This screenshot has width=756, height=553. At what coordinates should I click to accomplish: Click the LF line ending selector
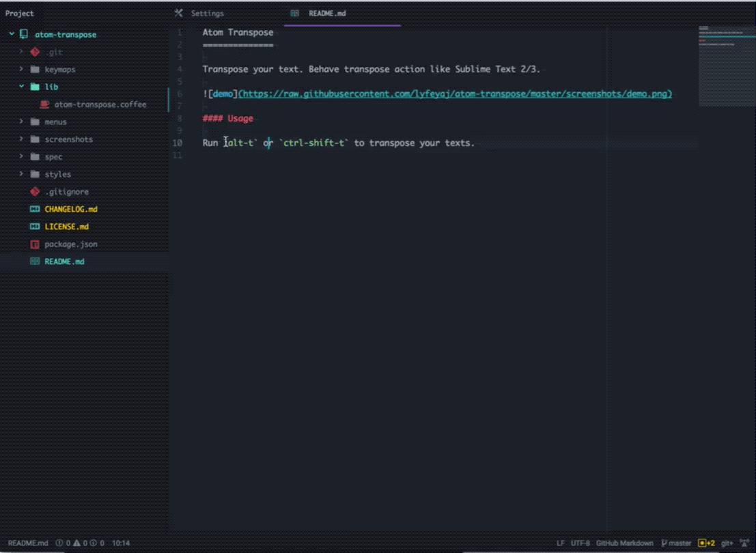coord(560,543)
